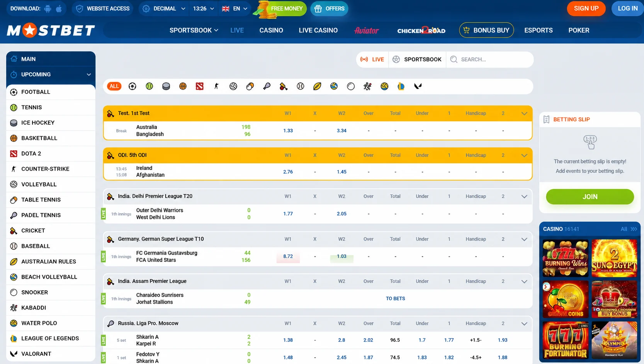Open DECIMAL odds format dropdown
Viewport: 644px width, 364px height.
click(164, 8)
